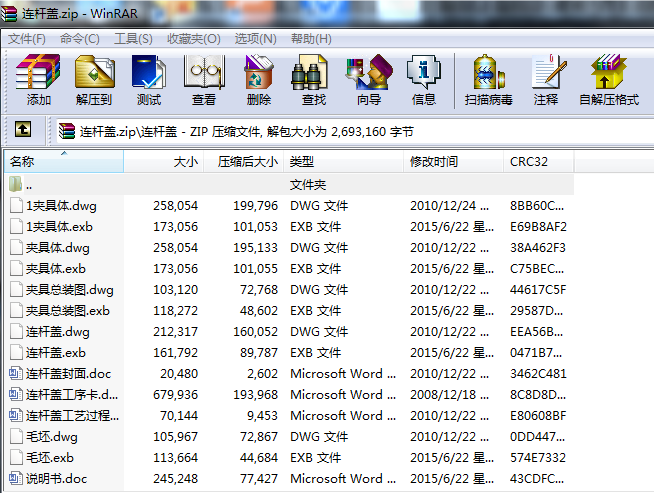Select file 连杆盖.dwg
The image size is (654, 493).
coord(58,332)
